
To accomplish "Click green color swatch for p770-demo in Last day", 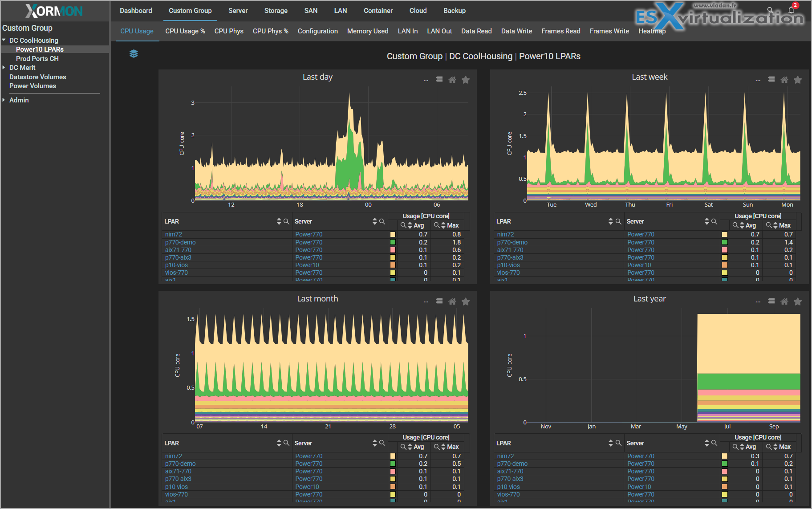I will coord(393,242).
